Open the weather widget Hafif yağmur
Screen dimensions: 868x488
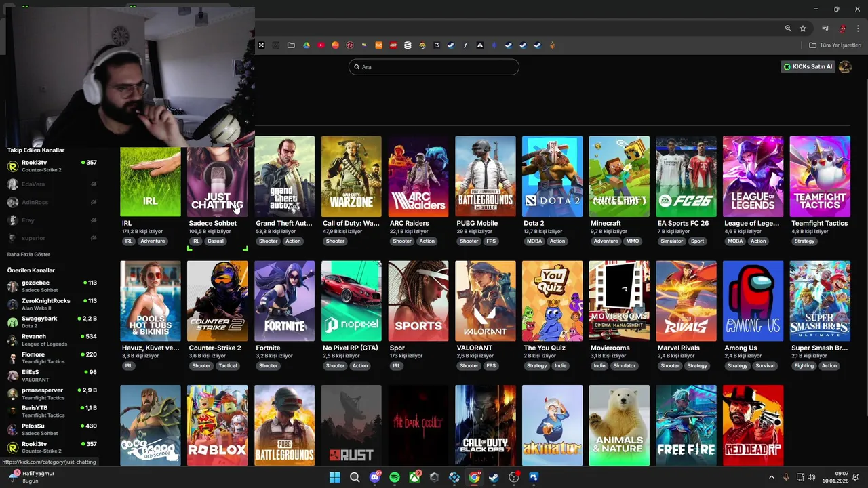pos(33,477)
